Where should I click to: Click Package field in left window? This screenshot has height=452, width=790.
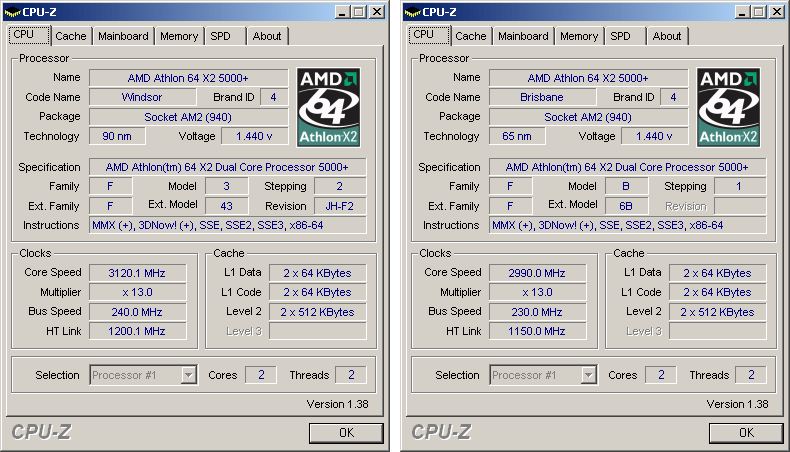[188, 117]
